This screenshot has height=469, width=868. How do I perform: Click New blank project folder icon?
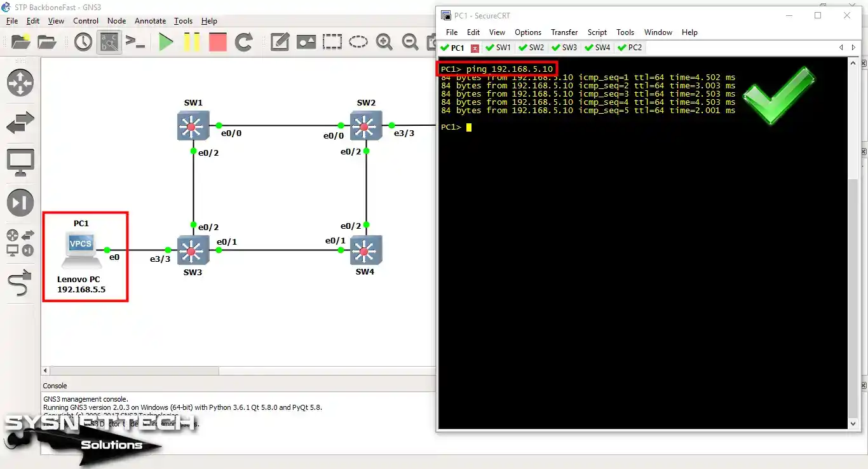20,43
